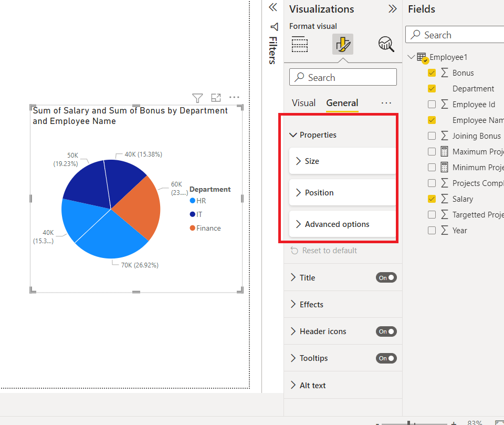Turn off the Header icons toggle
The image size is (504, 425).
(386, 331)
